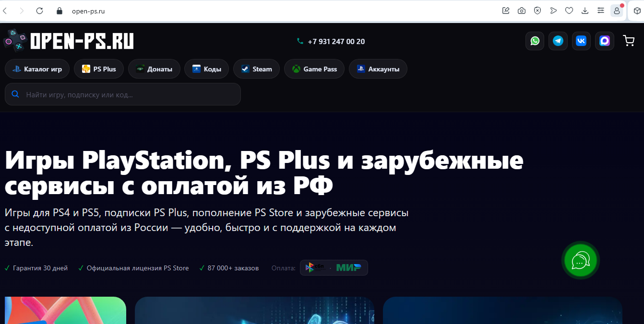Image resolution: width=644 pixels, height=324 pixels.
Task: Open the Каталог игр category
Action: pyautogui.click(x=37, y=69)
